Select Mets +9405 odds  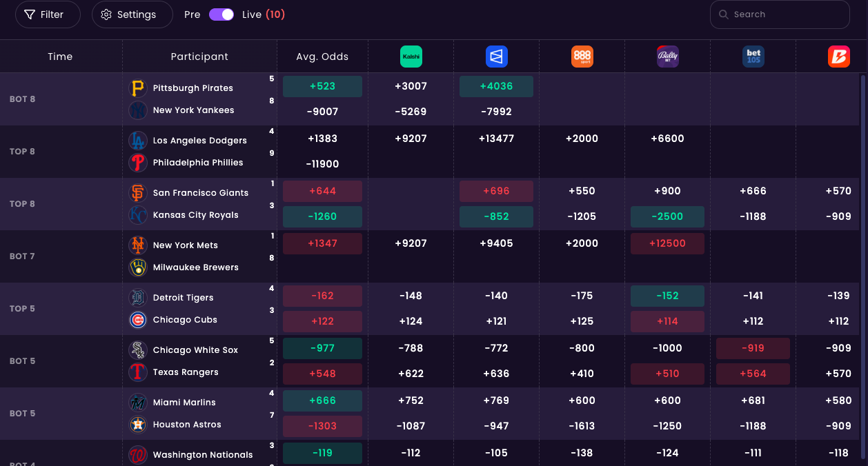(x=496, y=243)
